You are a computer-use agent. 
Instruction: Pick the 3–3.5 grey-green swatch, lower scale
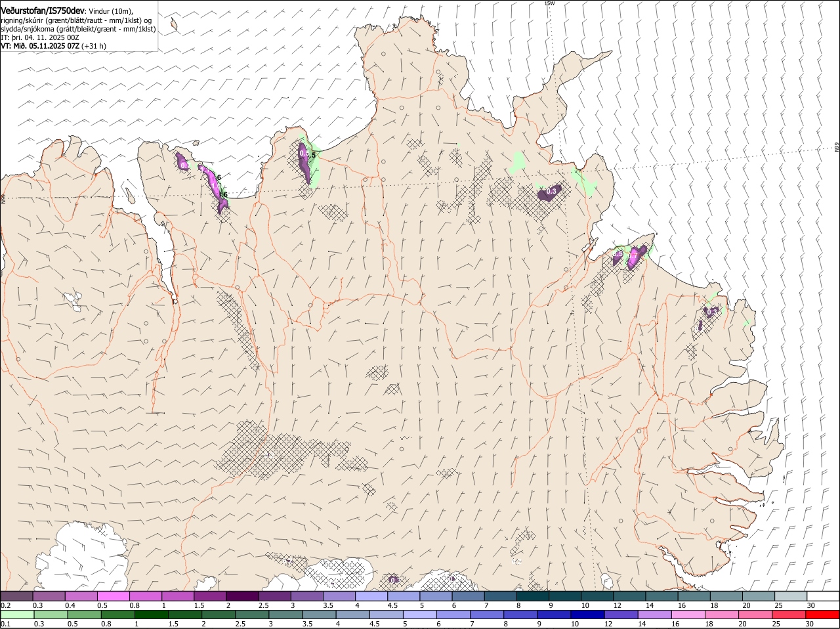point(285,615)
